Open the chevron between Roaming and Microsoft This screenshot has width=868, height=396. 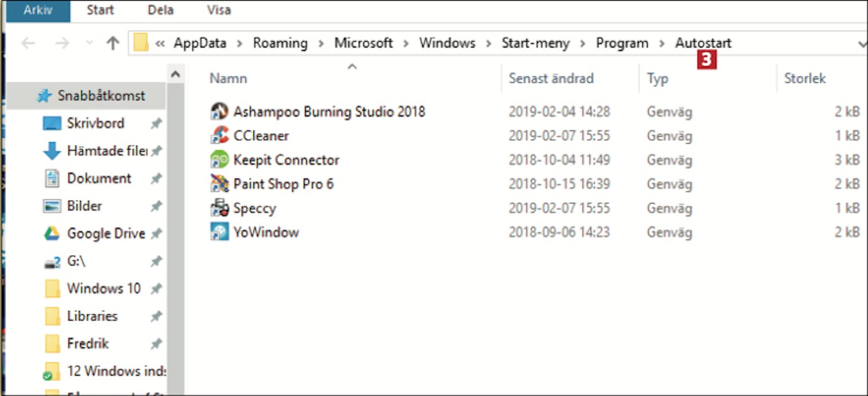[321, 43]
